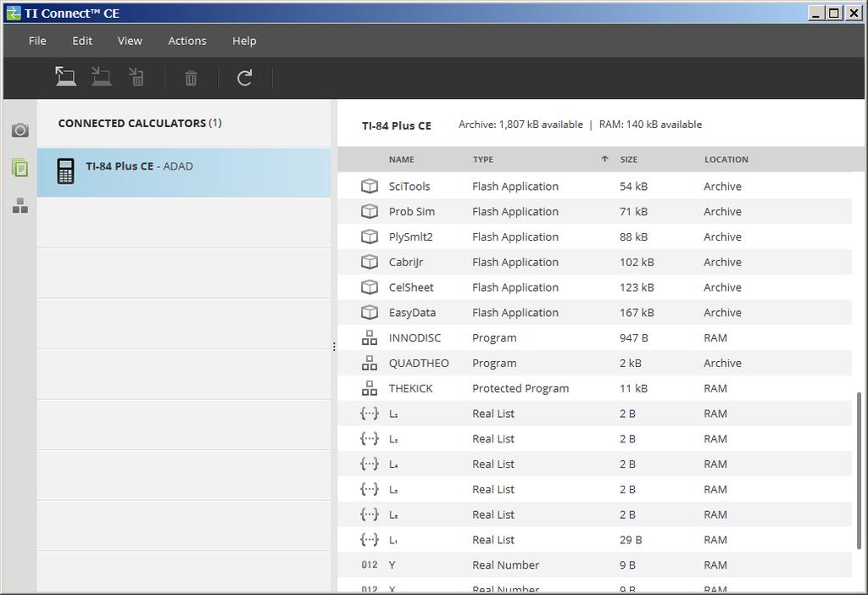The height and width of the screenshot is (595, 868).
Task: Click the 012 number icon for Y
Action: click(x=370, y=565)
